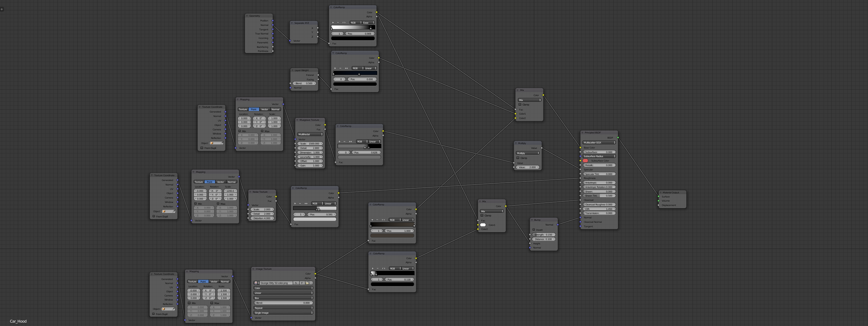Flip the ColorRamp with Pos 0.626

[350, 141]
